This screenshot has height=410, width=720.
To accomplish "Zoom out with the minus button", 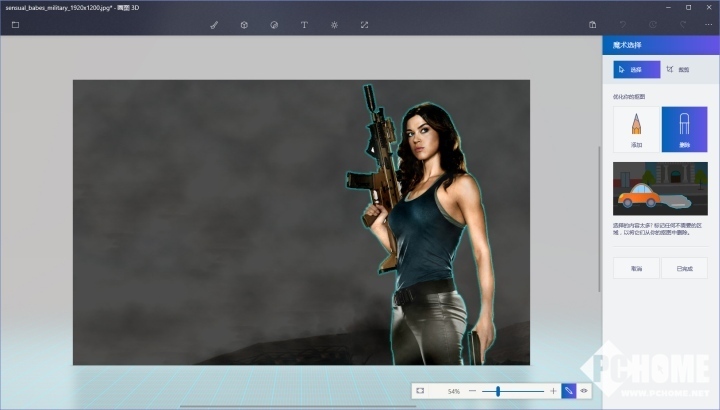I will click(472, 391).
